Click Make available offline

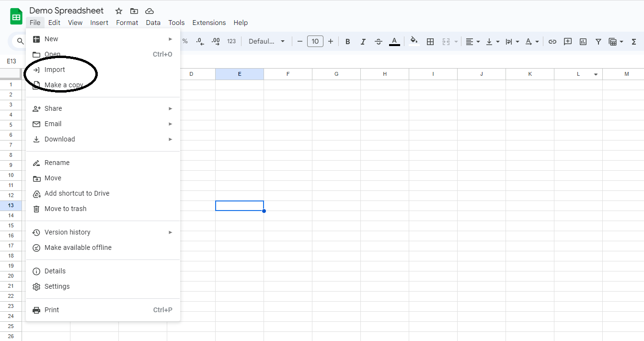coord(78,247)
